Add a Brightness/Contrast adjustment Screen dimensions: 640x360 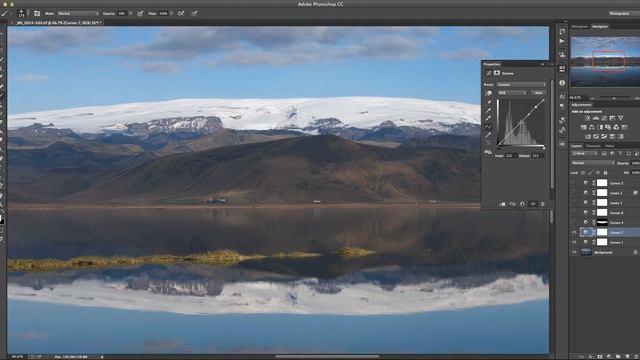(x=587, y=118)
